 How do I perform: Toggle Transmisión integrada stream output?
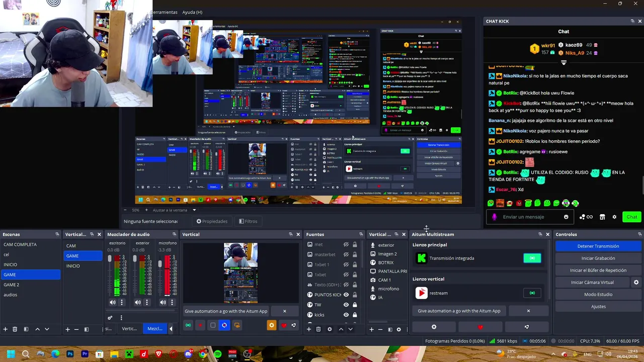pyautogui.click(x=532, y=258)
